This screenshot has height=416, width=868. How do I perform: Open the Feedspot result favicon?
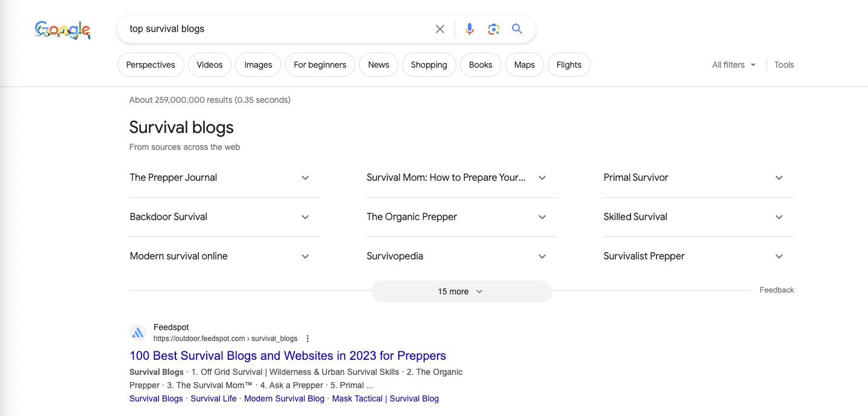(138, 333)
